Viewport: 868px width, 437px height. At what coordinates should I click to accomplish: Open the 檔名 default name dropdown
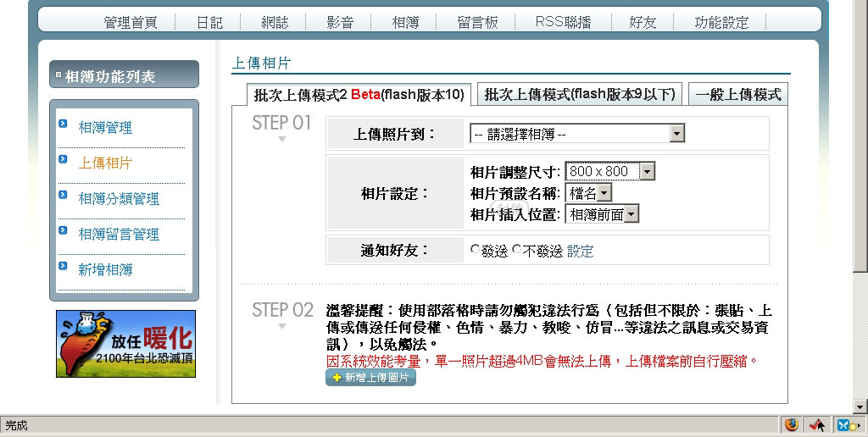pos(588,193)
